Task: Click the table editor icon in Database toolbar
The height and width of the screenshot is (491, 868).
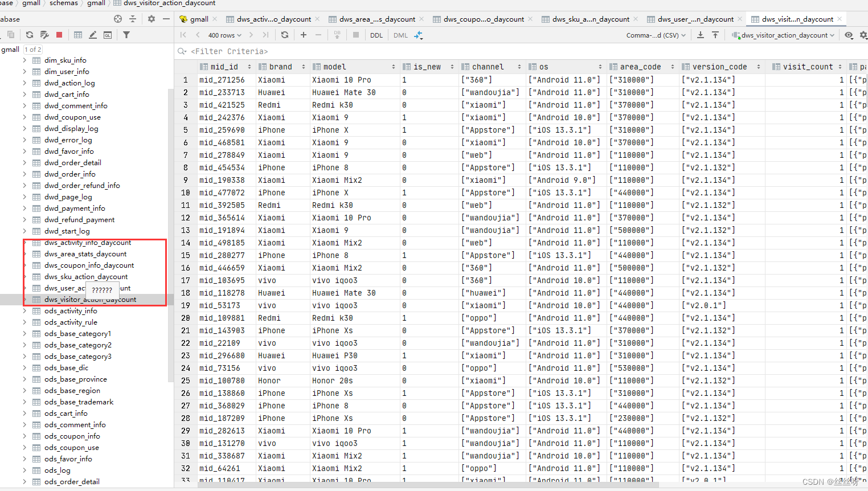Action: [x=78, y=35]
